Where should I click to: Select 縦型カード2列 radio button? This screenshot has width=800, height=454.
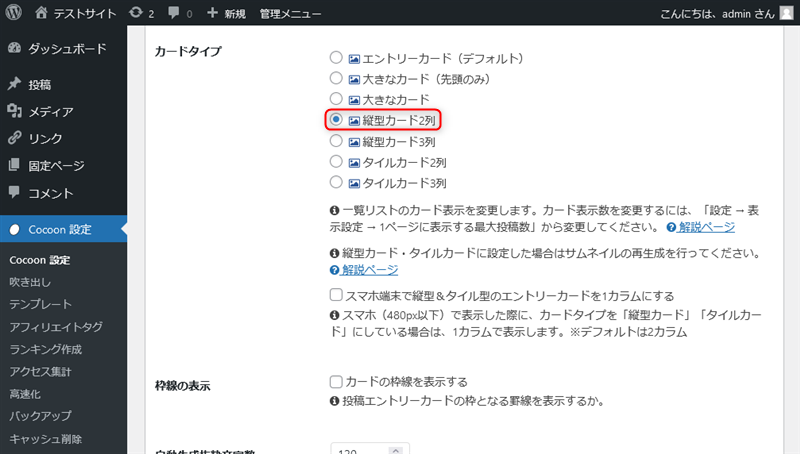click(336, 119)
